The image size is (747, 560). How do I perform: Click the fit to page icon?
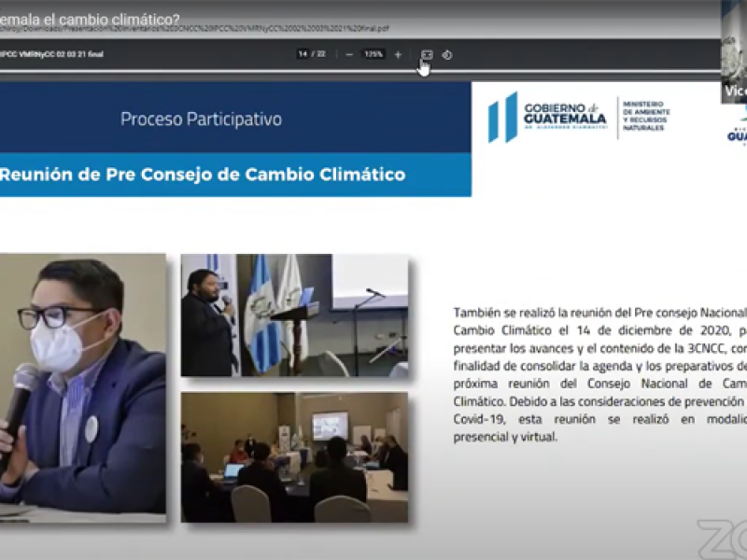coord(427,54)
